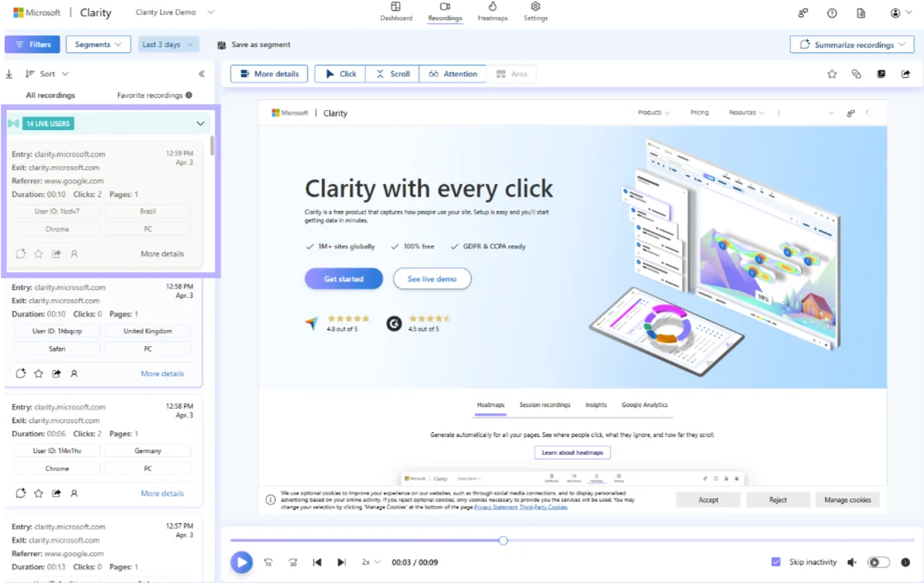Image resolution: width=924 pixels, height=583 pixels.
Task: Click the dark square icon beside share
Action: click(x=881, y=74)
